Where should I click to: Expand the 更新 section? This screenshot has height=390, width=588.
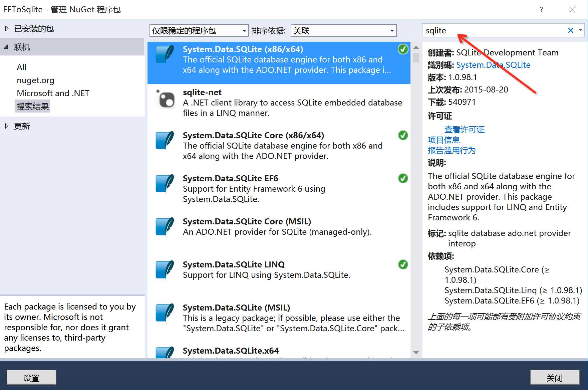[x=7, y=126]
